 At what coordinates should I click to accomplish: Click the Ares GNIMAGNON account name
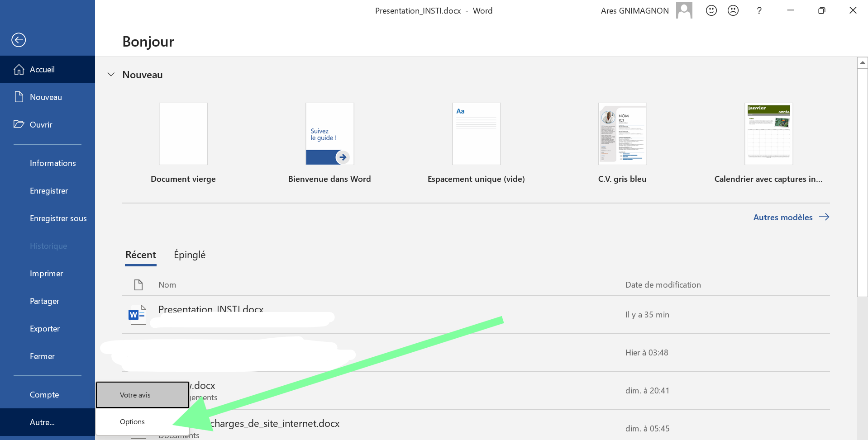click(x=634, y=11)
